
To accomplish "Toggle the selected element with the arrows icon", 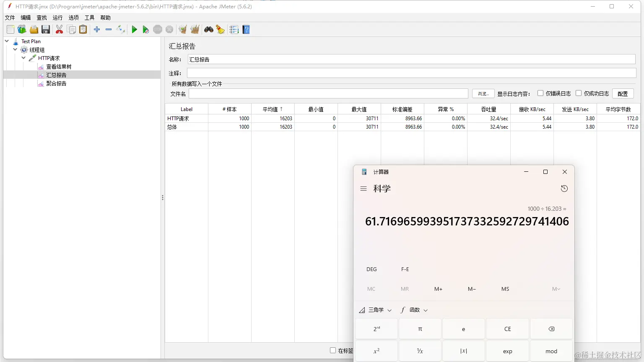I will (x=121, y=29).
